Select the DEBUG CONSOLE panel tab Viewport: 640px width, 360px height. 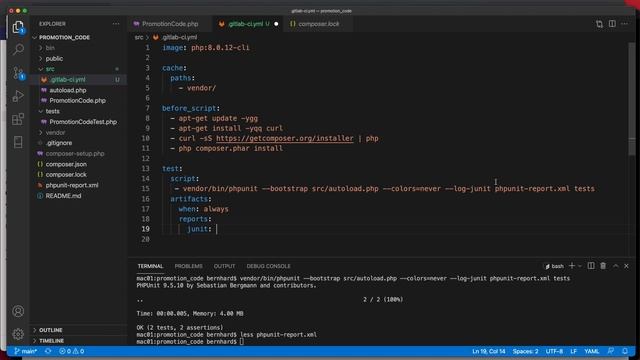[x=269, y=266]
